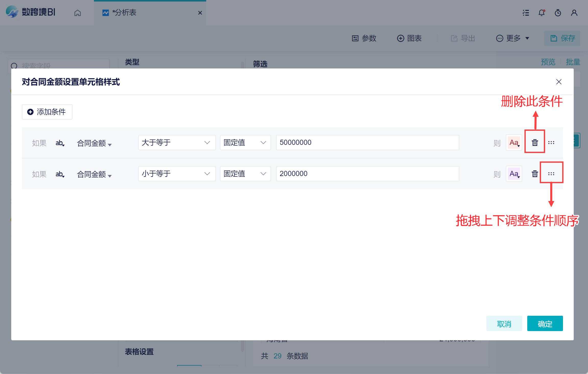
Task: Expand the 大于等于 operator dropdown
Action: click(177, 143)
